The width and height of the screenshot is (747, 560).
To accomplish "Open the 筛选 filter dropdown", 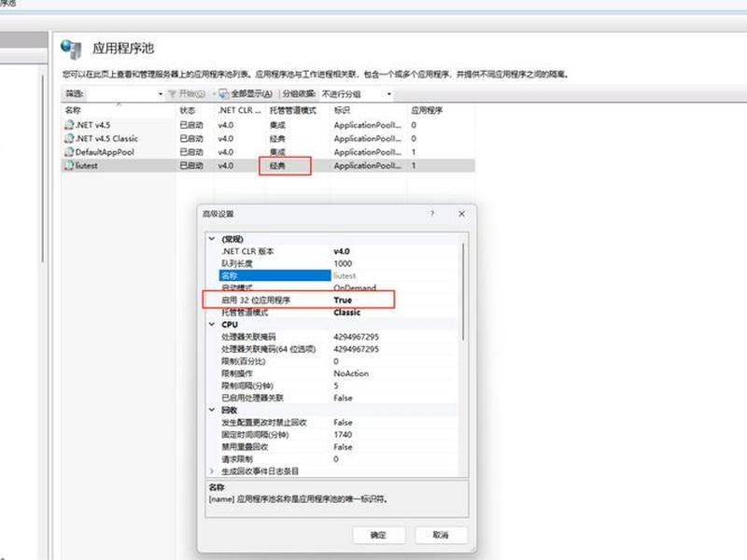I will click(x=161, y=94).
